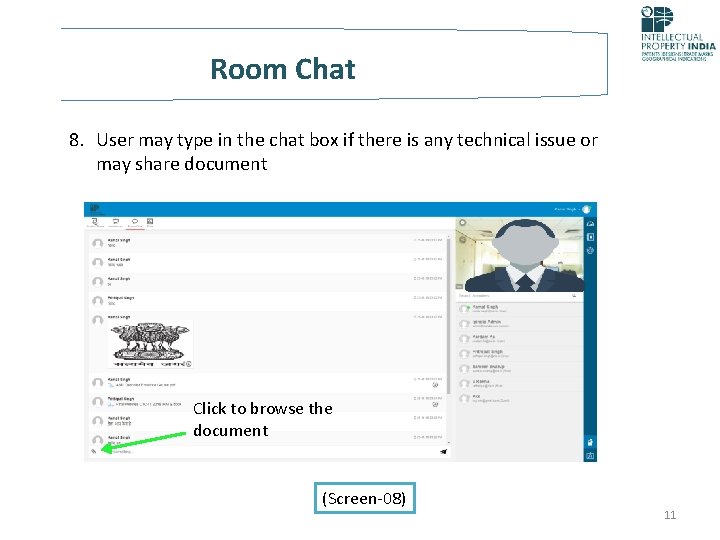This screenshot has width=720, height=540.
Task: Click the Search Attendees field
Action: tap(512, 296)
